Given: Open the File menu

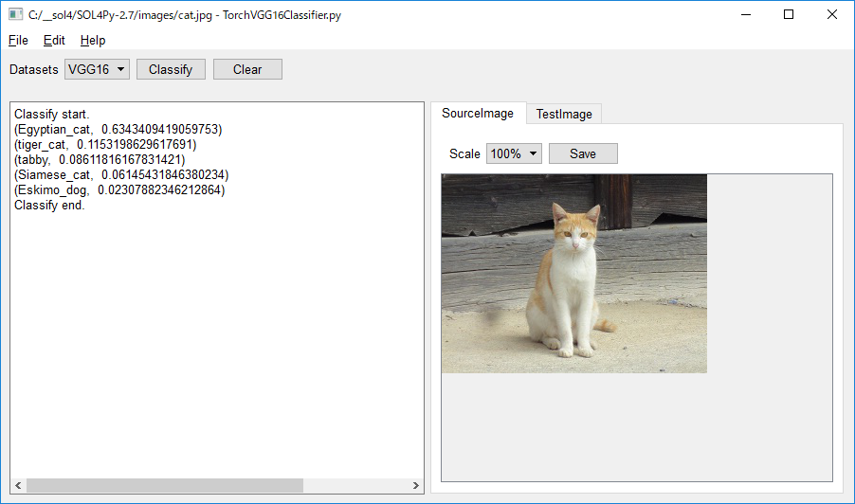Looking at the screenshot, I should coord(18,41).
